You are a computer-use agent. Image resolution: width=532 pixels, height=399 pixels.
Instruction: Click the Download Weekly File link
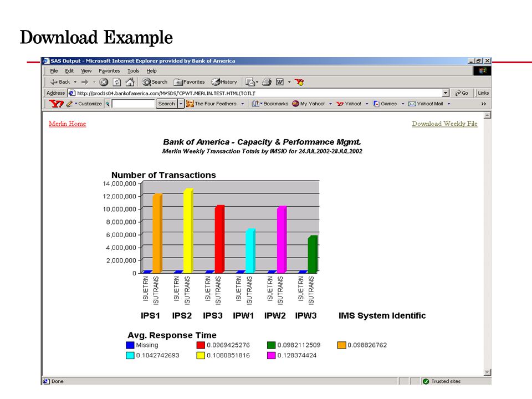[444, 124]
